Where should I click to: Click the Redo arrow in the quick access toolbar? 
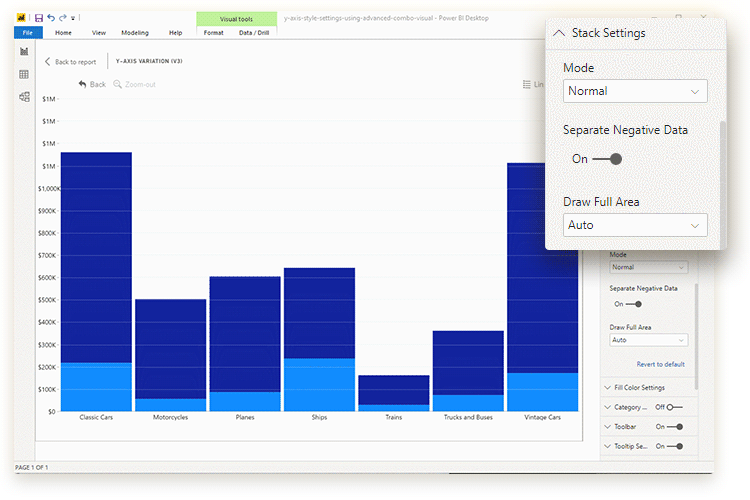(63, 18)
